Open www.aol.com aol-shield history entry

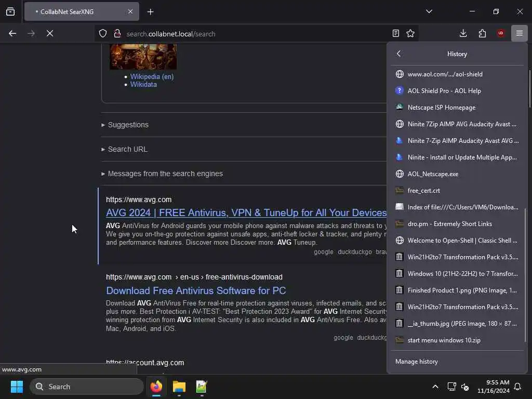pos(457,74)
